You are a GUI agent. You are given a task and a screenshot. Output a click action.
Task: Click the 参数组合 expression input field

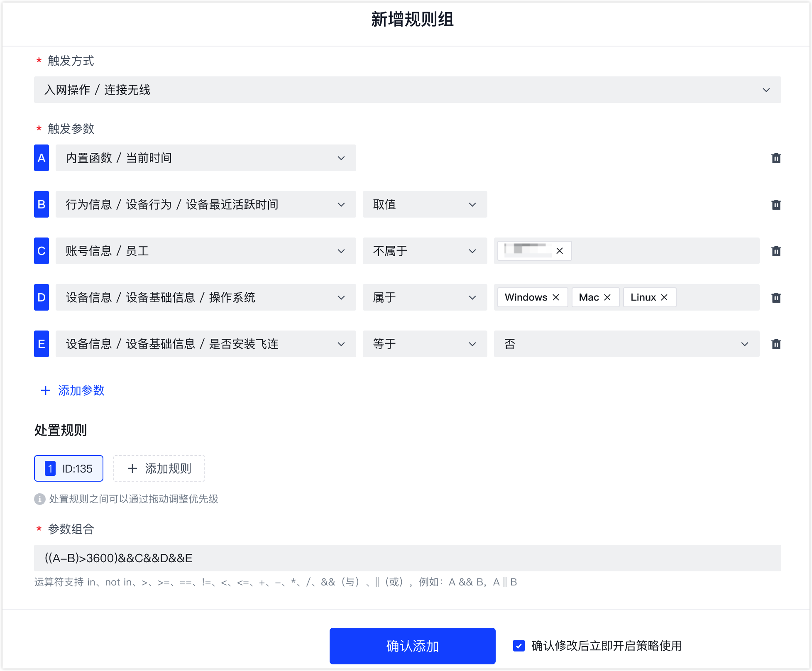(407, 558)
